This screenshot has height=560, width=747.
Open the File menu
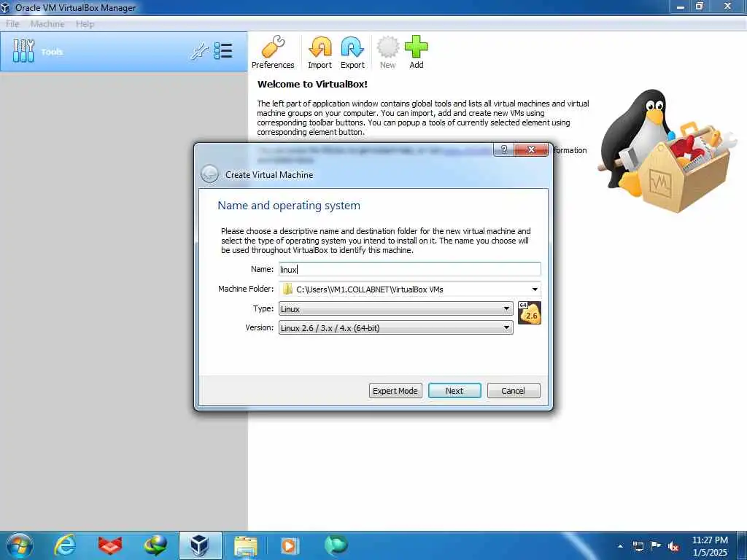(x=12, y=24)
